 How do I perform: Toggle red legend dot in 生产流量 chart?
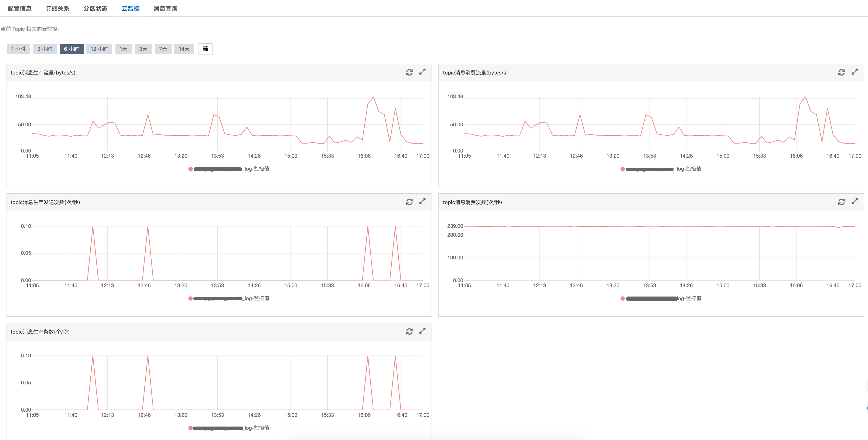190,169
